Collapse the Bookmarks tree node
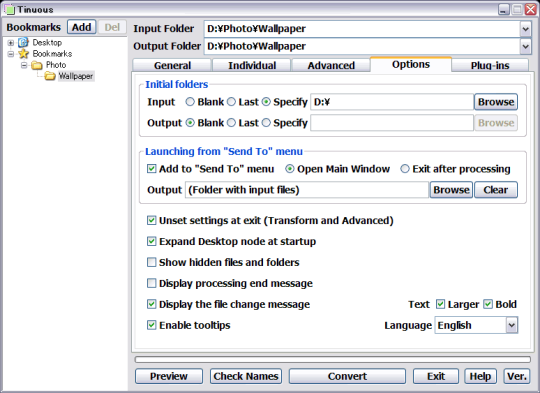 coord(11,54)
